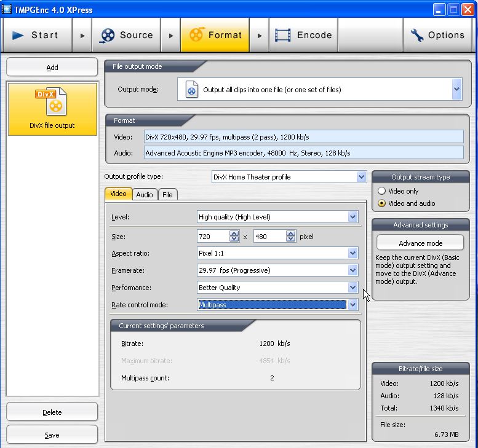Click the Video format summary field
Viewport: 478px width, 448px height.
coord(304,137)
